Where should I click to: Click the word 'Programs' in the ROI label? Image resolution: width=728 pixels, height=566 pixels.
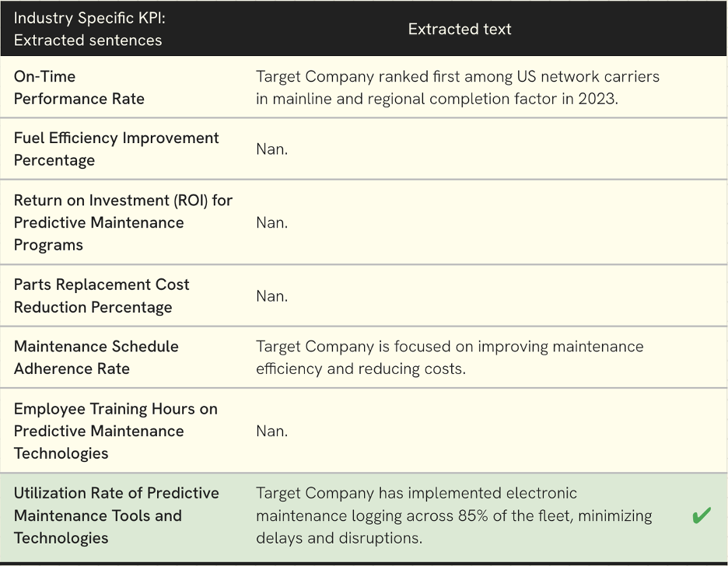pyautogui.click(x=48, y=245)
